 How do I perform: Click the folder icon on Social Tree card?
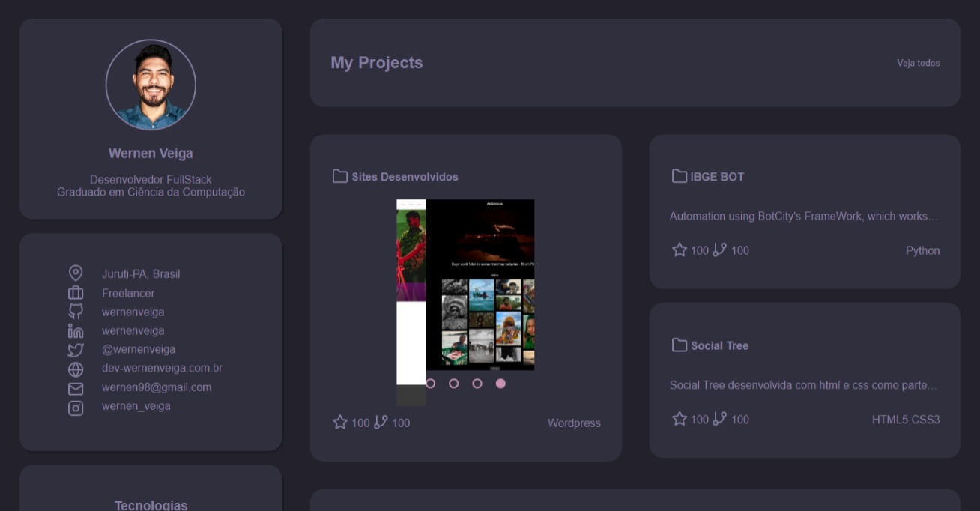[680, 345]
